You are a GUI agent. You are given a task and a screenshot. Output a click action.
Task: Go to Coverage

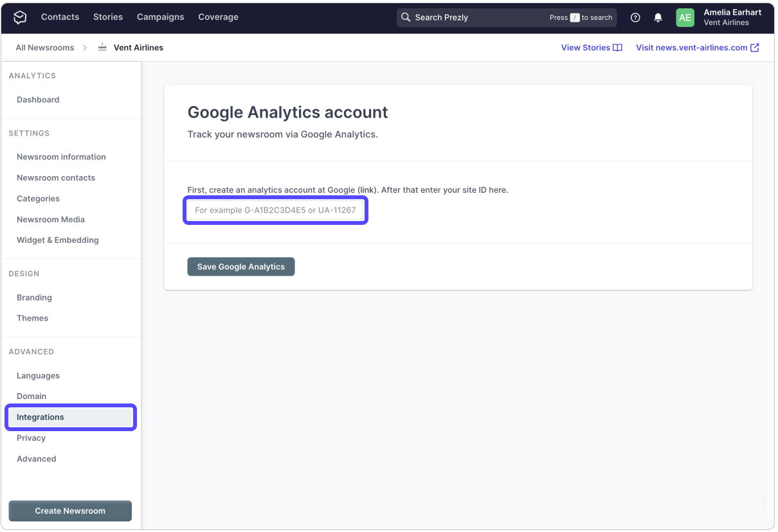219,17
